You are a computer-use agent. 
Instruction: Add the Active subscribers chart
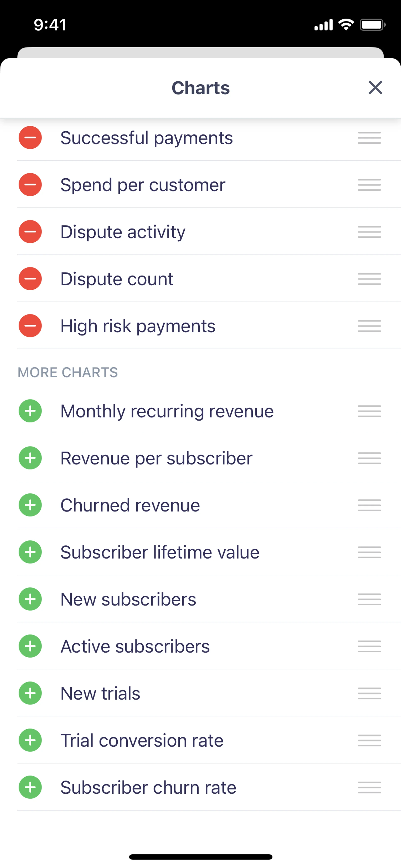[x=30, y=646]
